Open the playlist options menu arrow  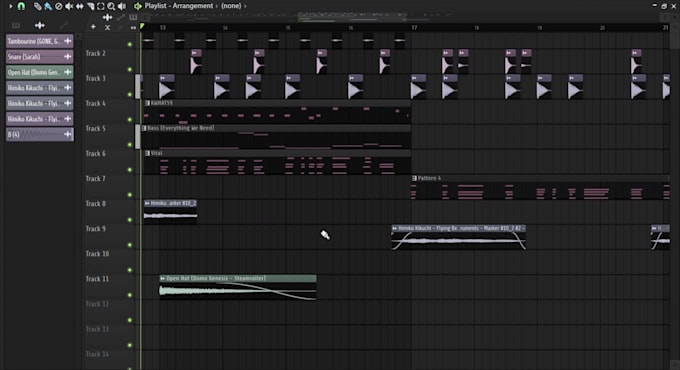pos(11,6)
